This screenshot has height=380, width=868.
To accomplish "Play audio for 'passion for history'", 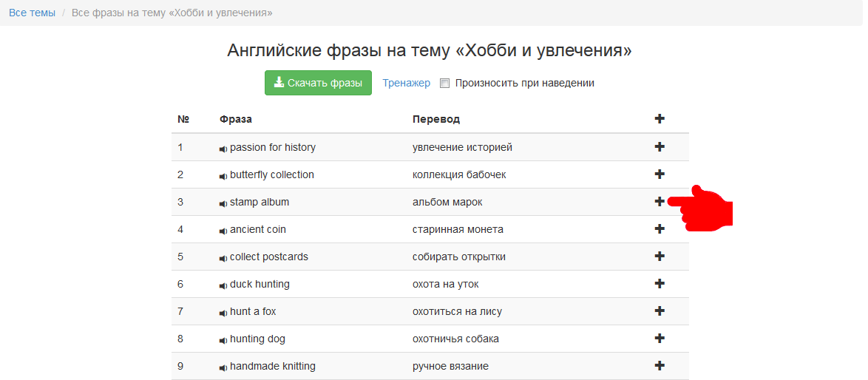I will click(223, 149).
